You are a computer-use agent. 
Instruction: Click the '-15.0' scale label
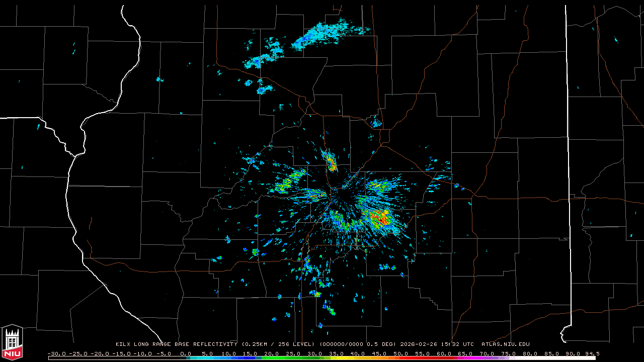(x=121, y=353)
